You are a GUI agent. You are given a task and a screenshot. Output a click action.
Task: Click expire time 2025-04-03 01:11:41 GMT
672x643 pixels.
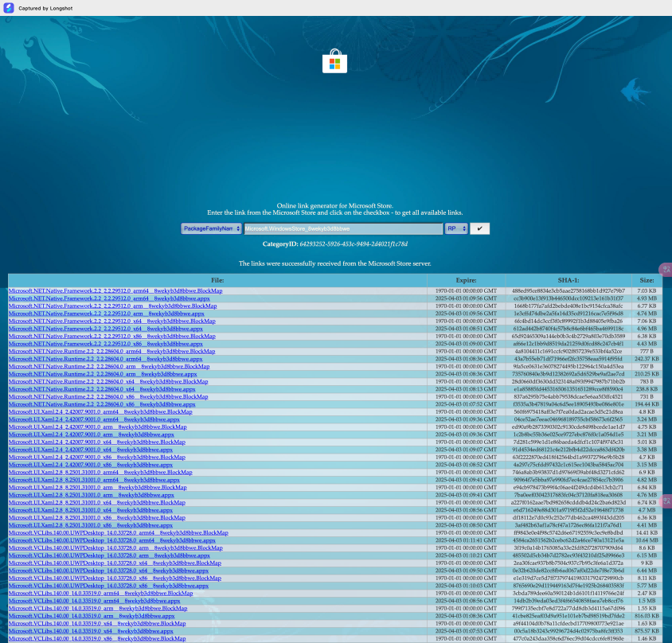467,540
